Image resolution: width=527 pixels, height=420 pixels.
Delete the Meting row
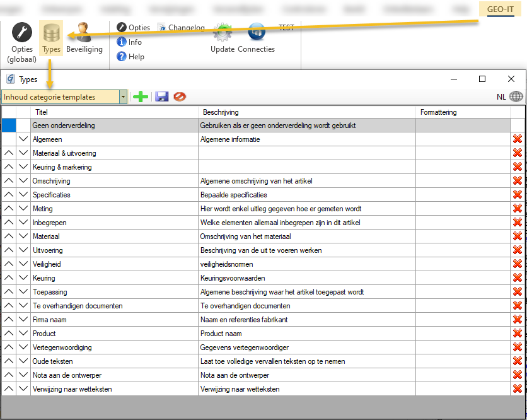tap(518, 209)
